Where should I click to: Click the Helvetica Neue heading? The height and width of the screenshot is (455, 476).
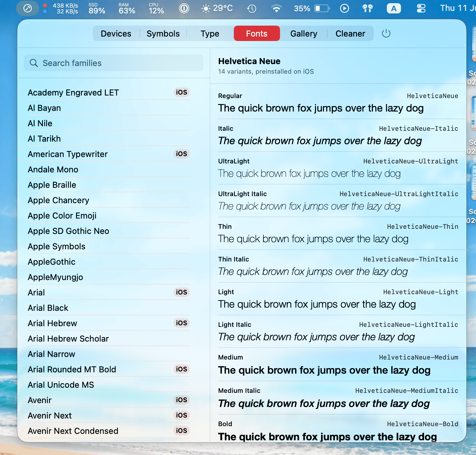(x=249, y=61)
